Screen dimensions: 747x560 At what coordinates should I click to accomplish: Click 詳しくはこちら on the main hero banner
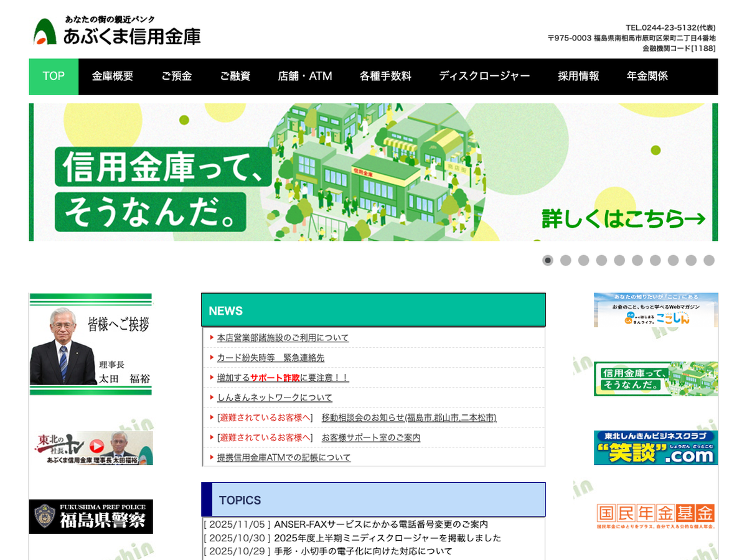(x=623, y=219)
